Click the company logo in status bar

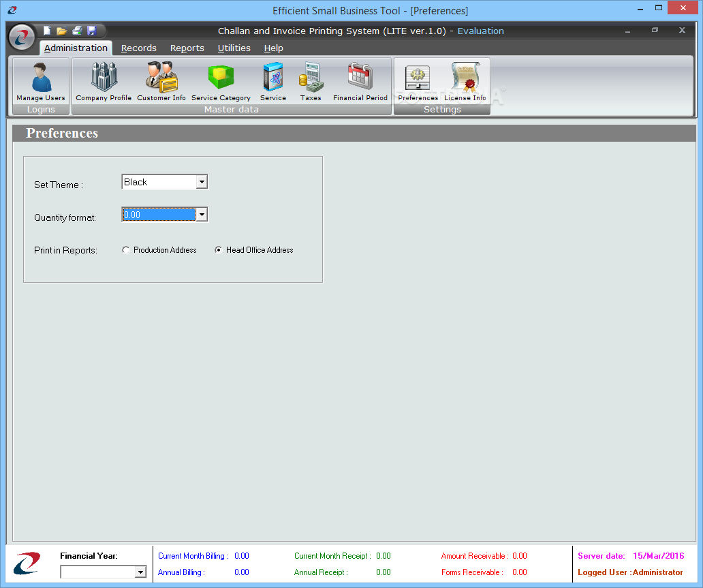pyautogui.click(x=27, y=563)
